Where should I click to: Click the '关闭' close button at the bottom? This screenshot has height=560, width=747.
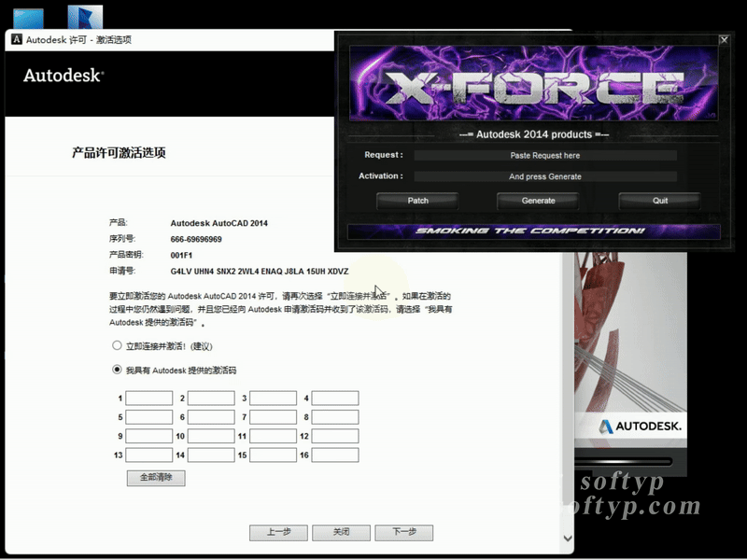[x=341, y=533]
